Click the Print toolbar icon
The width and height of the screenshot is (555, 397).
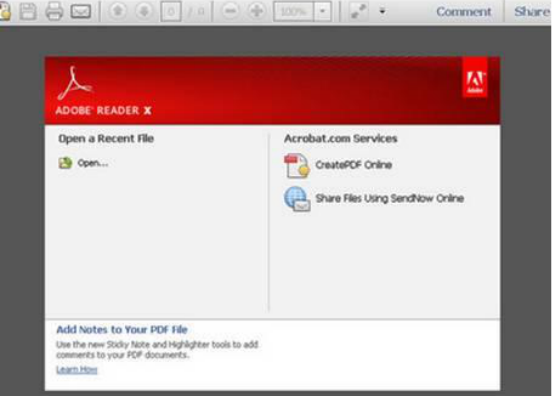54,11
